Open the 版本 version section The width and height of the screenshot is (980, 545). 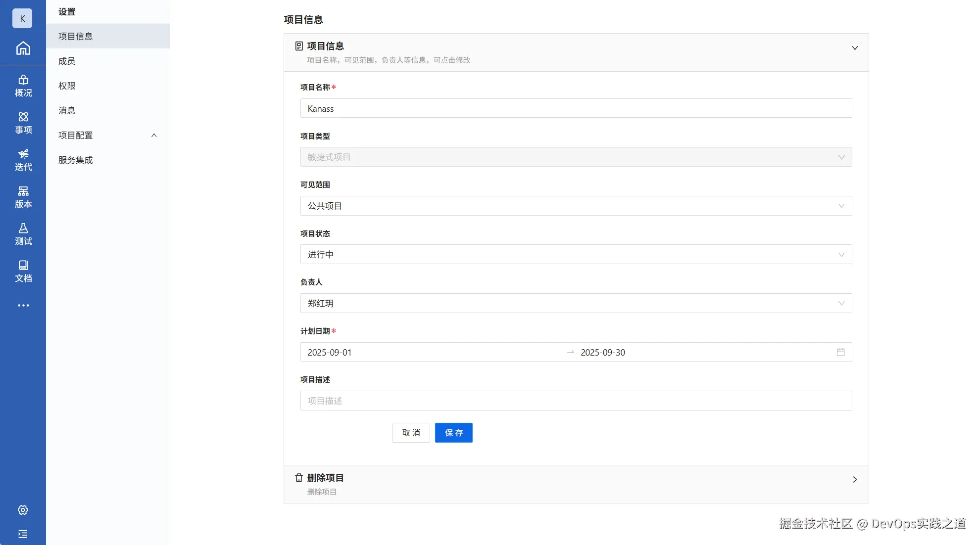click(x=23, y=197)
